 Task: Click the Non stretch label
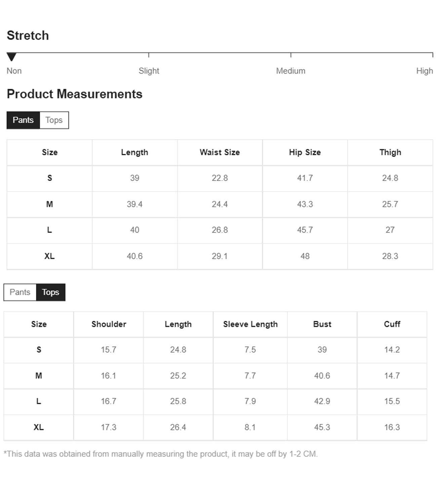tap(14, 71)
